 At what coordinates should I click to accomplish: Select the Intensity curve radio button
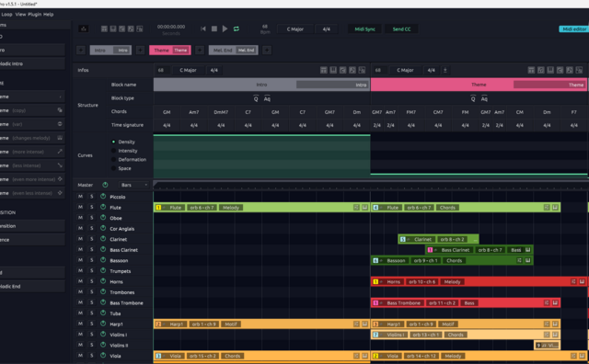click(113, 151)
